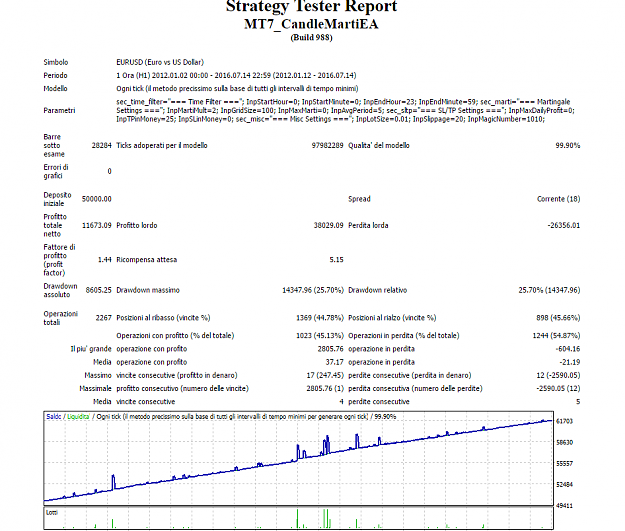Screen dimensions: 625x531
Task: Click expected payoff value 5.15
Action: click(336, 260)
